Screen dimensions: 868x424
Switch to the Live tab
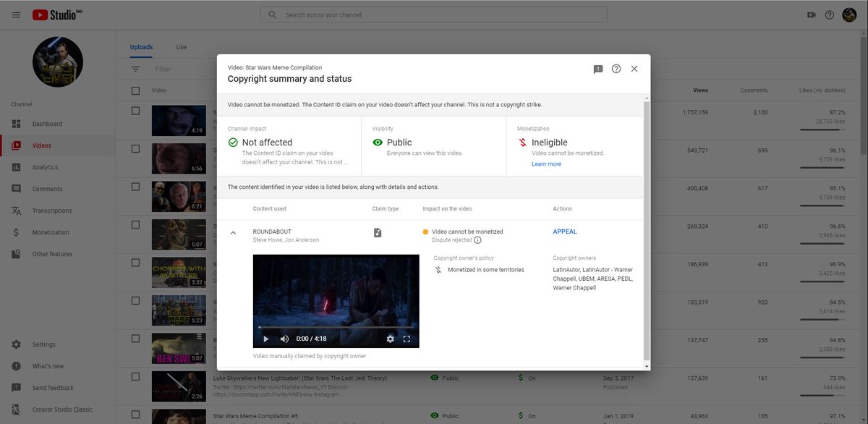coord(182,47)
